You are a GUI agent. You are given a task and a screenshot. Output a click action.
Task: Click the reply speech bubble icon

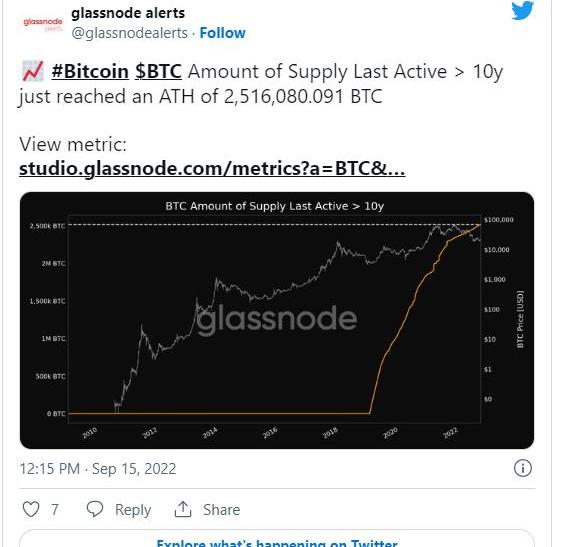point(95,509)
